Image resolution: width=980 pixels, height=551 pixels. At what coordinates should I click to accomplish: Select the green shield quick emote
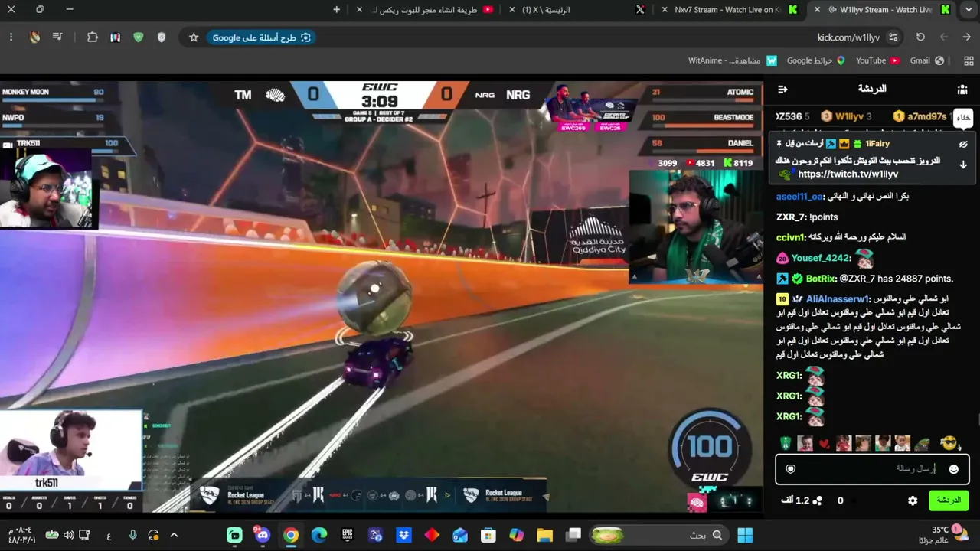point(786,443)
